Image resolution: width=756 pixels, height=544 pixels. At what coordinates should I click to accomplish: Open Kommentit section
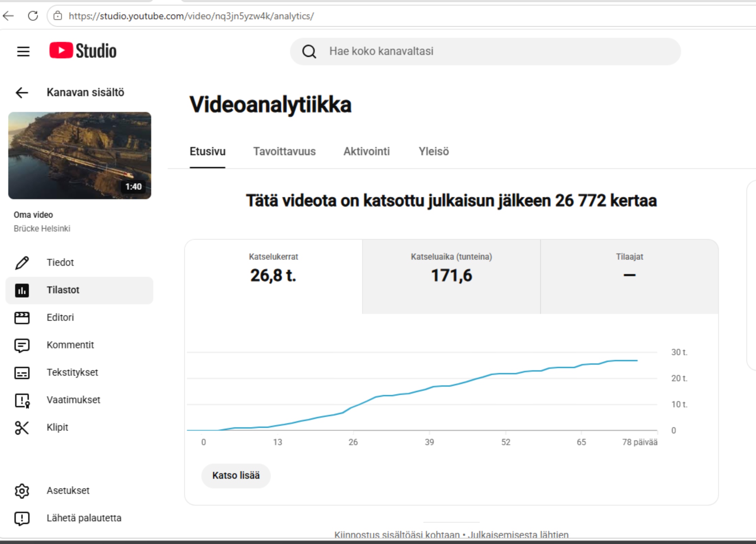79,345
